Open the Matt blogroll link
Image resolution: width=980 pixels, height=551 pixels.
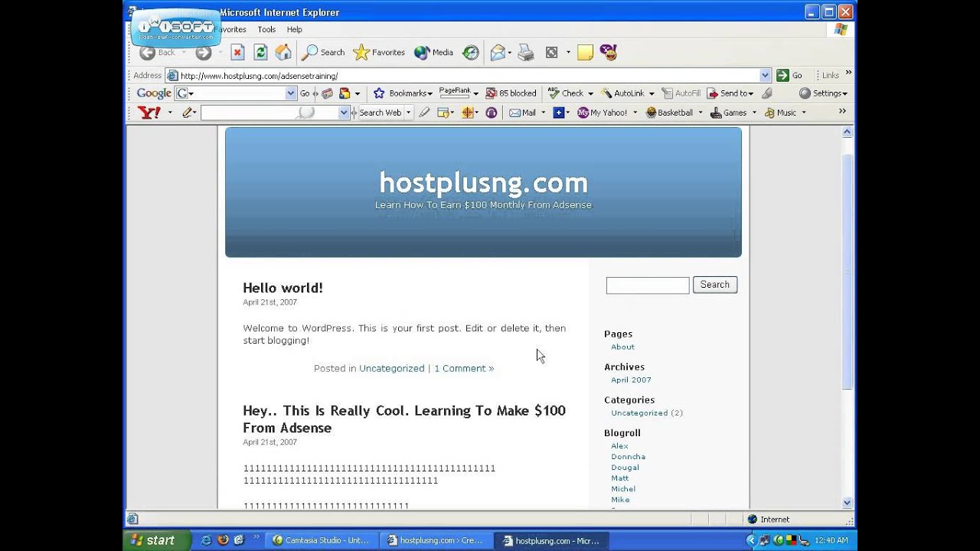[x=619, y=478]
